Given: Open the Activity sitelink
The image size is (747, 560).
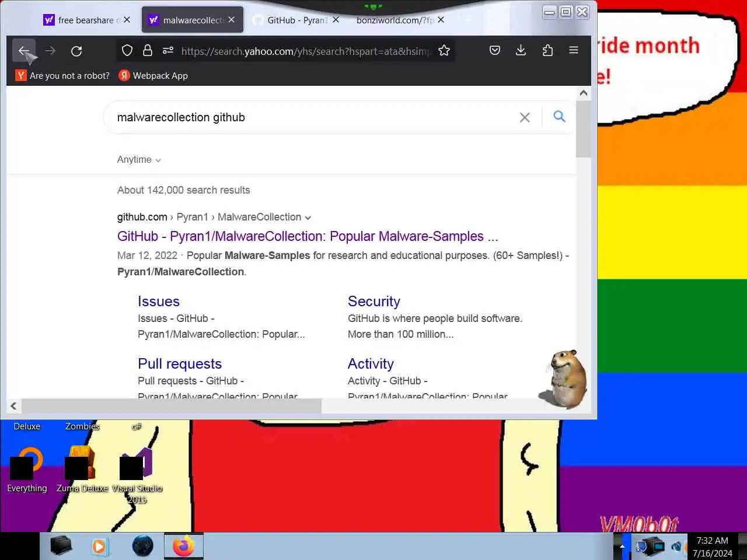Looking at the screenshot, I should point(371,364).
